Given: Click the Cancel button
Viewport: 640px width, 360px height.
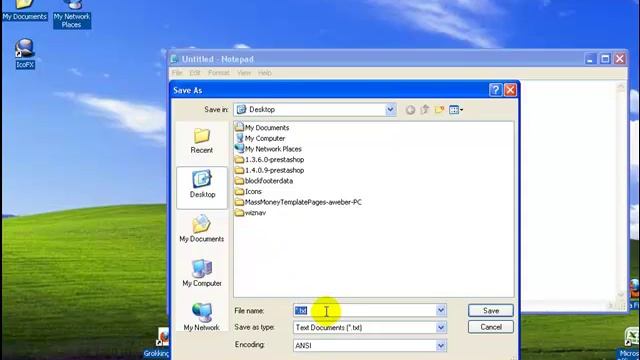Looking at the screenshot, I should pyautogui.click(x=491, y=327).
